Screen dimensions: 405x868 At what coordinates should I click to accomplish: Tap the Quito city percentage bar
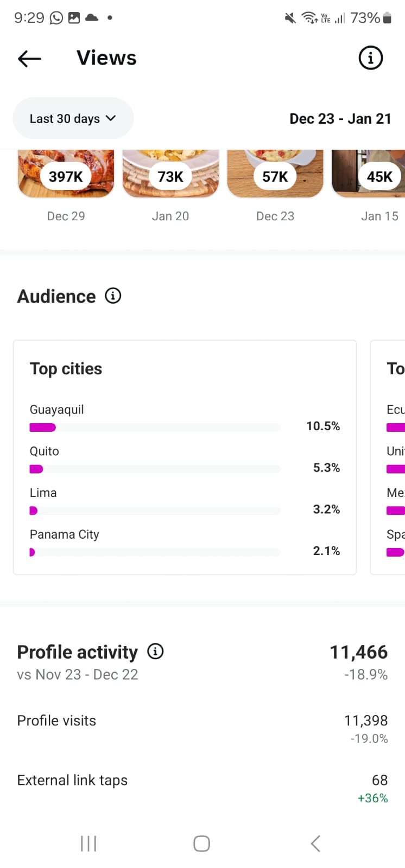point(155,469)
